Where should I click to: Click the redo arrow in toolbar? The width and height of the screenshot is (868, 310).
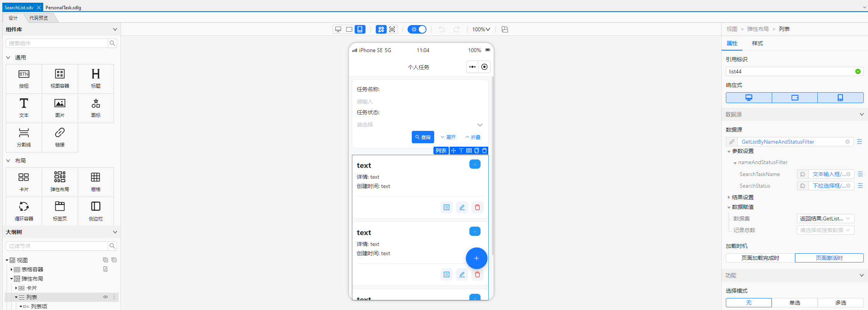pos(457,29)
